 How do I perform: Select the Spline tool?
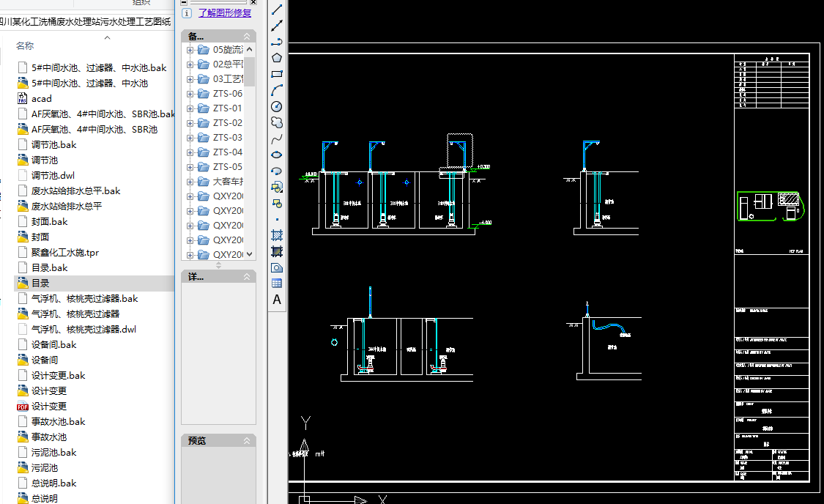point(276,138)
